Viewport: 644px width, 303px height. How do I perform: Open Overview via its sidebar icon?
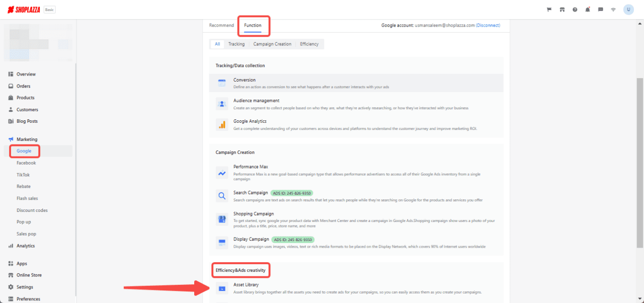11,74
